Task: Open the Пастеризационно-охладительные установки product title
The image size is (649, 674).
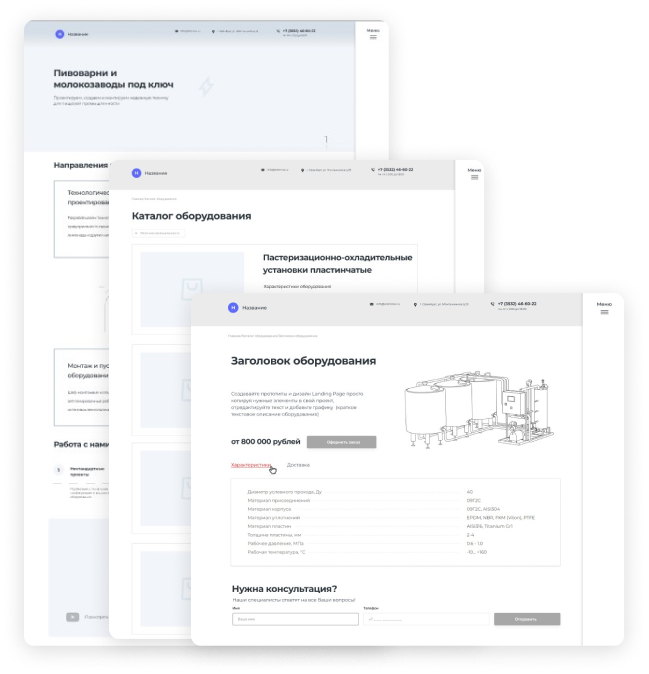Action: tap(337, 263)
